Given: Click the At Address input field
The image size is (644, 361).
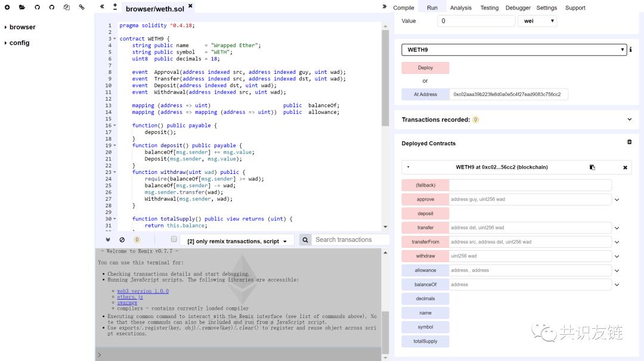Looking at the screenshot, I should (509, 94).
